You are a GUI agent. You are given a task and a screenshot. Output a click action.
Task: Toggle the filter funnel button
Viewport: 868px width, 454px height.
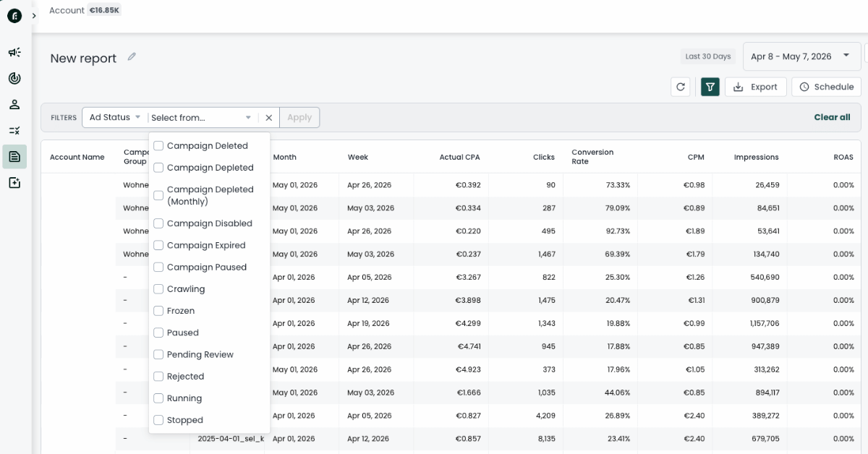click(710, 87)
